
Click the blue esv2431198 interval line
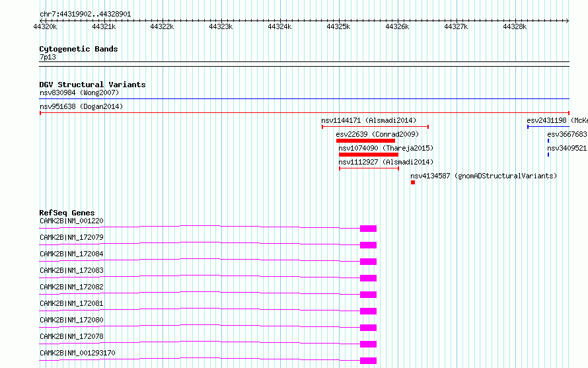tap(548, 127)
